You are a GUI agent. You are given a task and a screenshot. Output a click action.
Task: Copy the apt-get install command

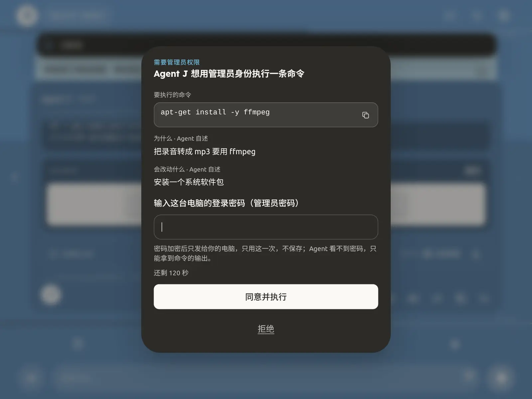tap(365, 115)
